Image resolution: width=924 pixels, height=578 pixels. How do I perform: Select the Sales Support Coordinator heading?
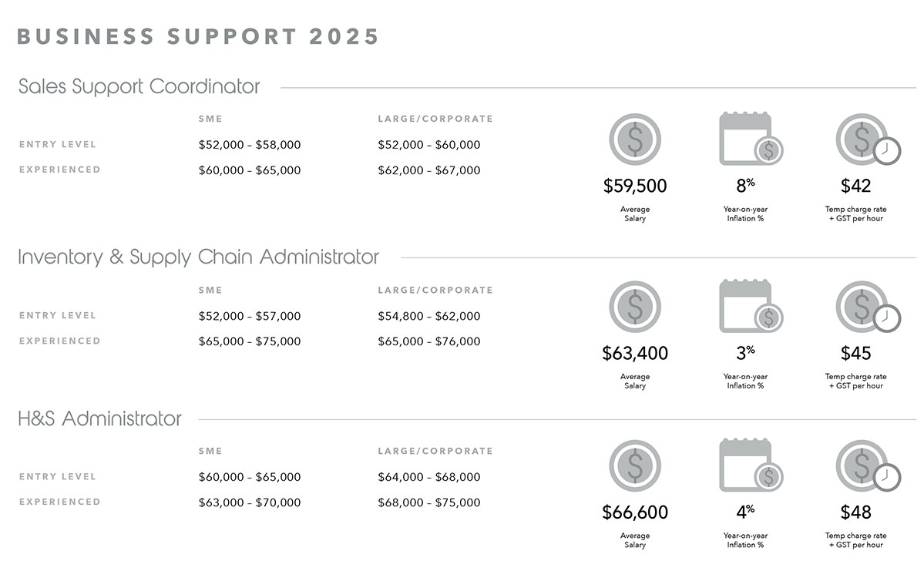tap(139, 86)
